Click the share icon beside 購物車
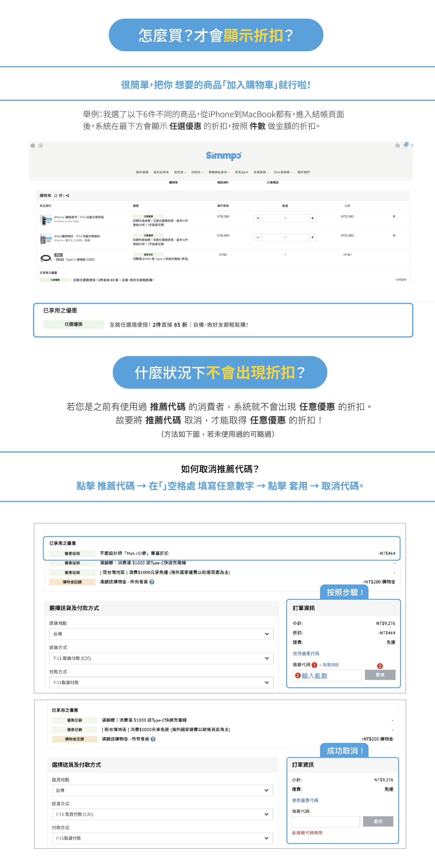 [x=67, y=195]
